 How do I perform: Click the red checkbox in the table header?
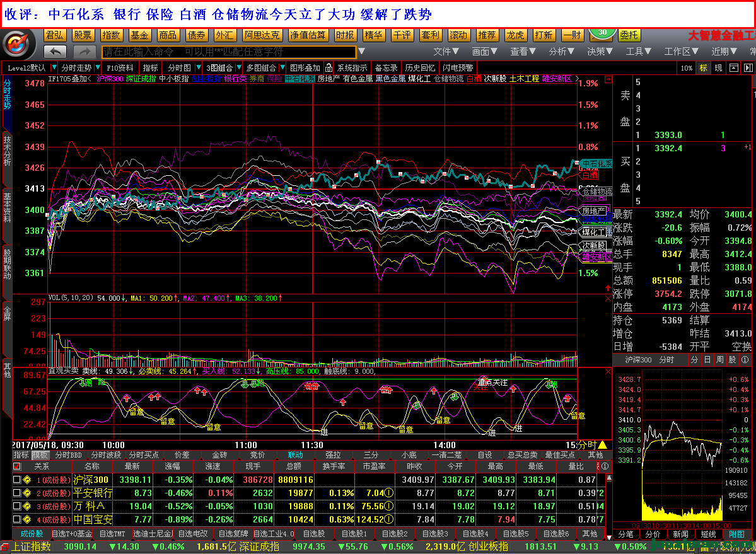[x=17, y=466]
